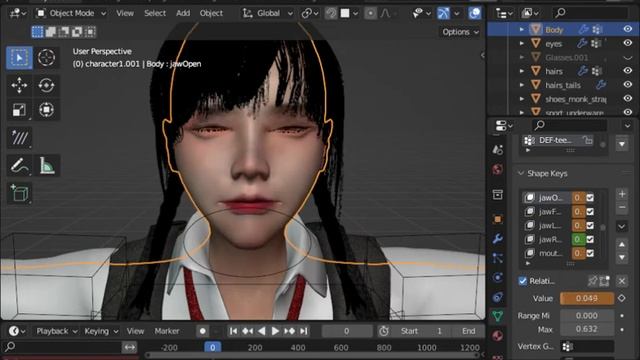Open the World properties tab
Screen dimensions: 640x360
pos(498,169)
